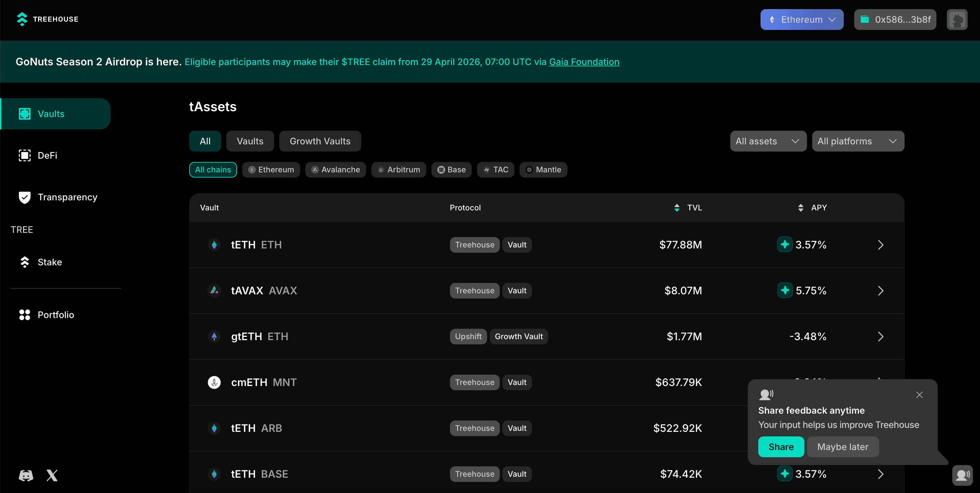This screenshot has width=980, height=493.
Task: Click the feedback widget icon at bottom corner
Action: pos(962,475)
